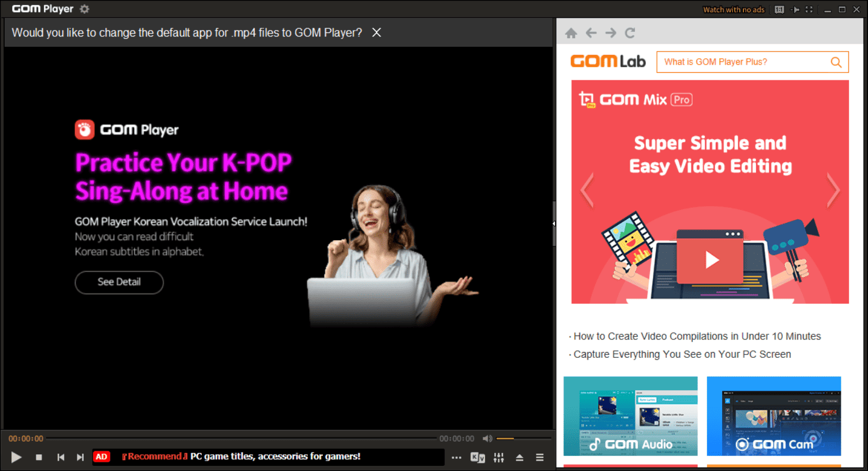Refresh the GOM Lab panel
Screen dimensions: 868x471
coord(630,33)
